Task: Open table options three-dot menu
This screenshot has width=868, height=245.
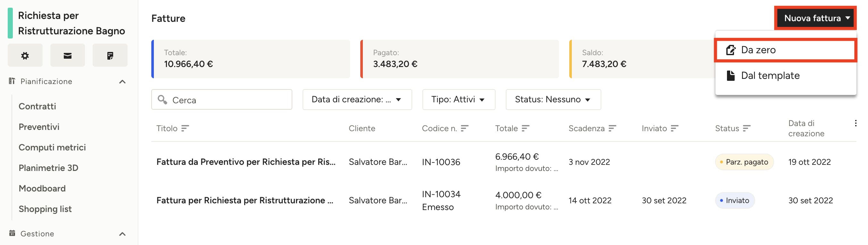Action: click(x=855, y=123)
